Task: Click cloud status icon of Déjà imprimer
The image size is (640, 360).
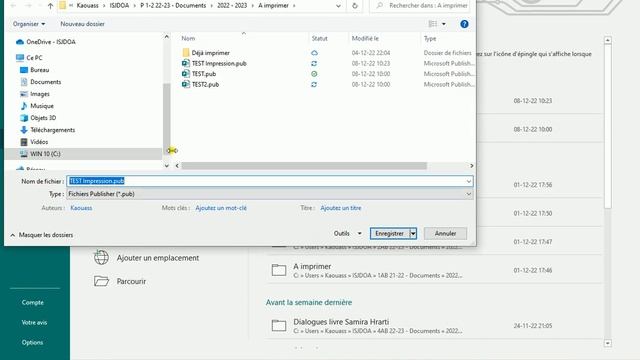Action: [314, 53]
